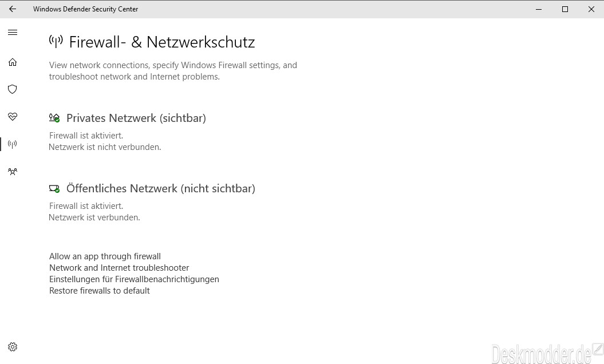This screenshot has height=364, width=604.
Task: Maximize the Security Center window
Action: (565, 9)
